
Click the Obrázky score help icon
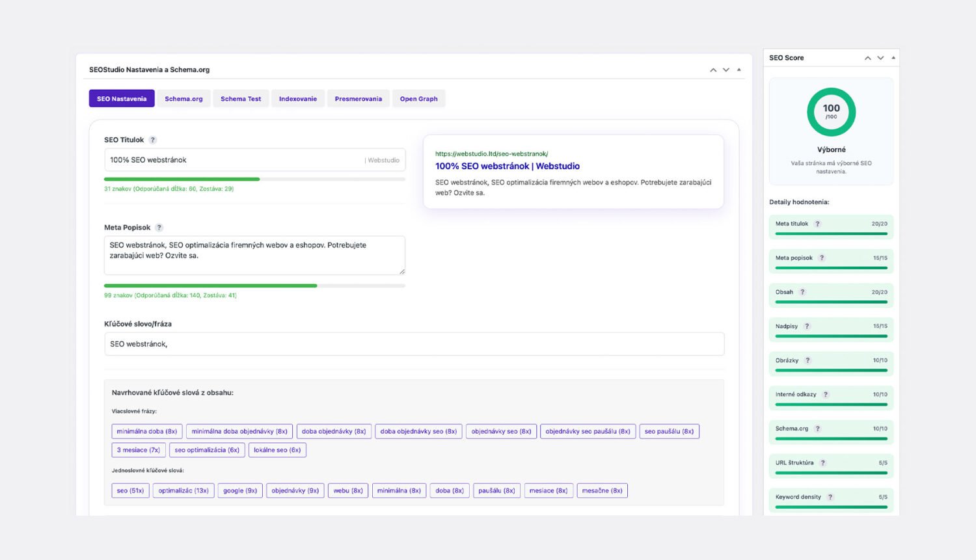(x=807, y=360)
